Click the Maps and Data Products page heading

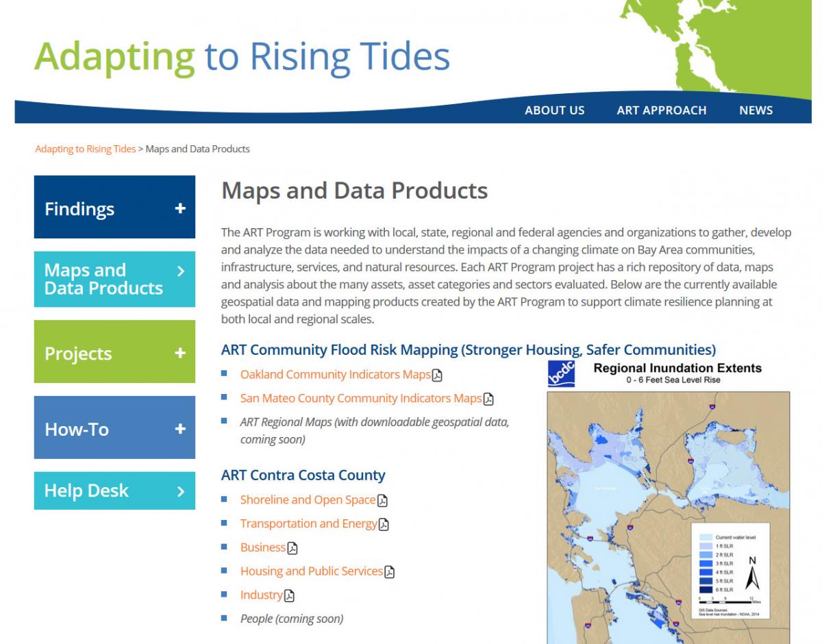(355, 190)
